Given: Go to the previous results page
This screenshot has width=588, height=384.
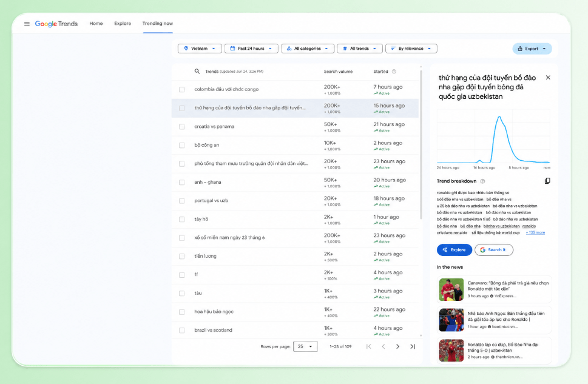Looking at the screenshot, I should [x=384, y=346].
